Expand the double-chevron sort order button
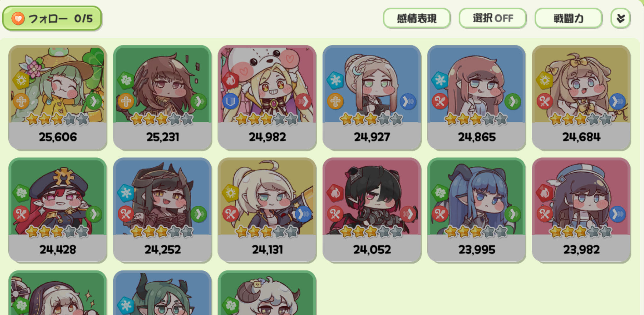Image resolution: width=644 pixels, height=315 pixels. click(621, 18)
